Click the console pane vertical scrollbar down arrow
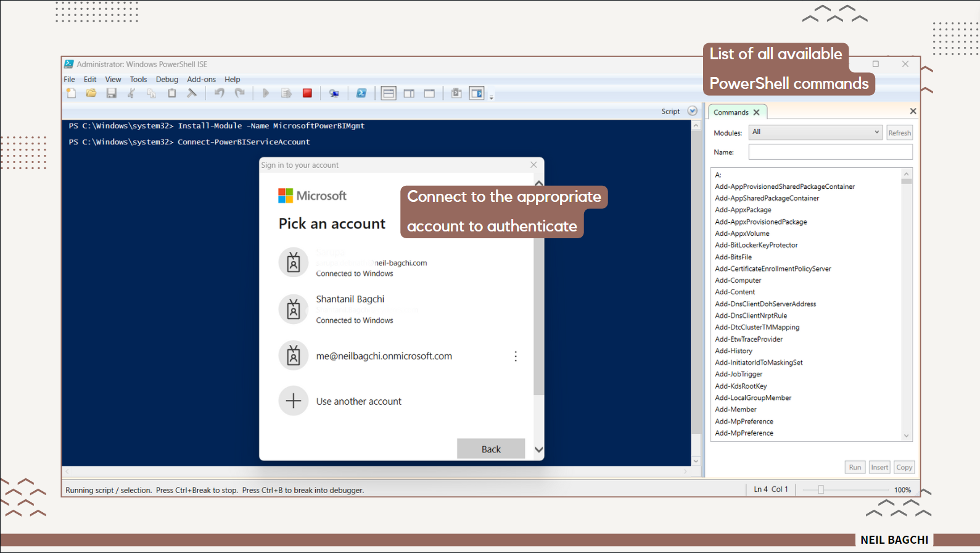The height and width of the screenshot is (553, 980). 696,460
